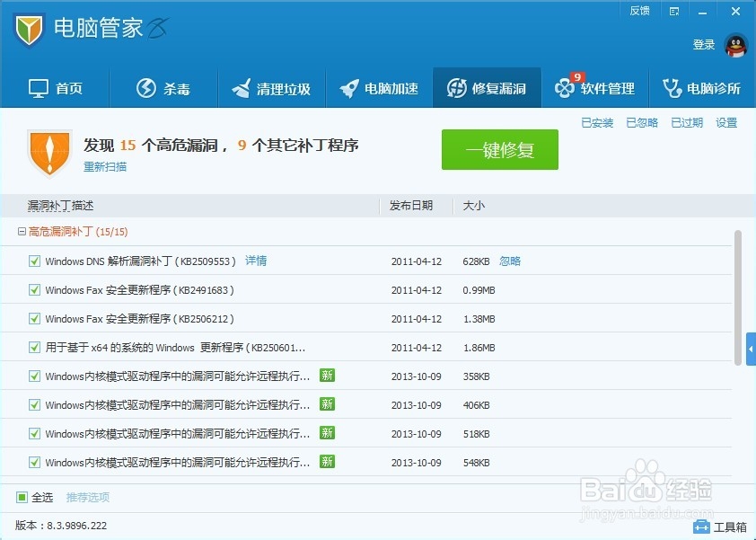Sort by the 发布日期 column header
This screenshot has width=756, height=540.
411,206
